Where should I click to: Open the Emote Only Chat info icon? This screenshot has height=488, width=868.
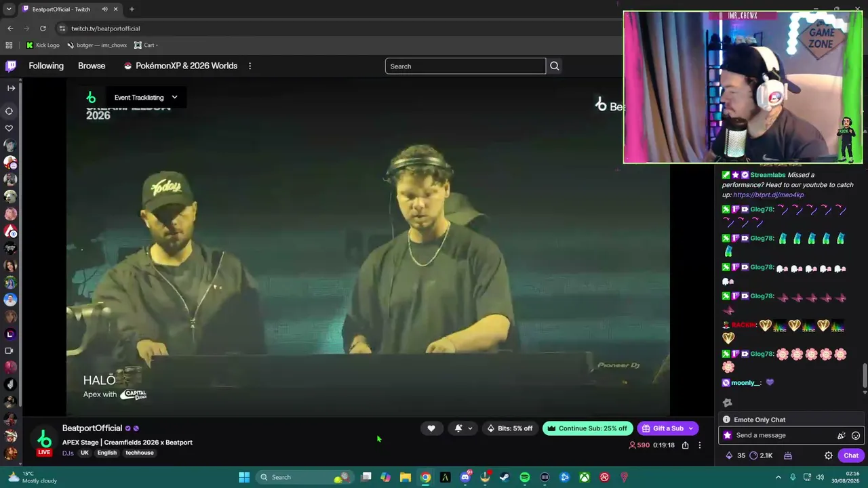(x=726, y=420)
